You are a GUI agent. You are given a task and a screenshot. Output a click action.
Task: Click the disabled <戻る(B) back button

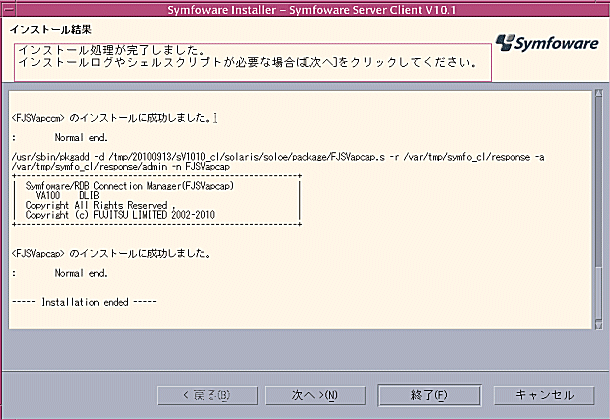207,395
